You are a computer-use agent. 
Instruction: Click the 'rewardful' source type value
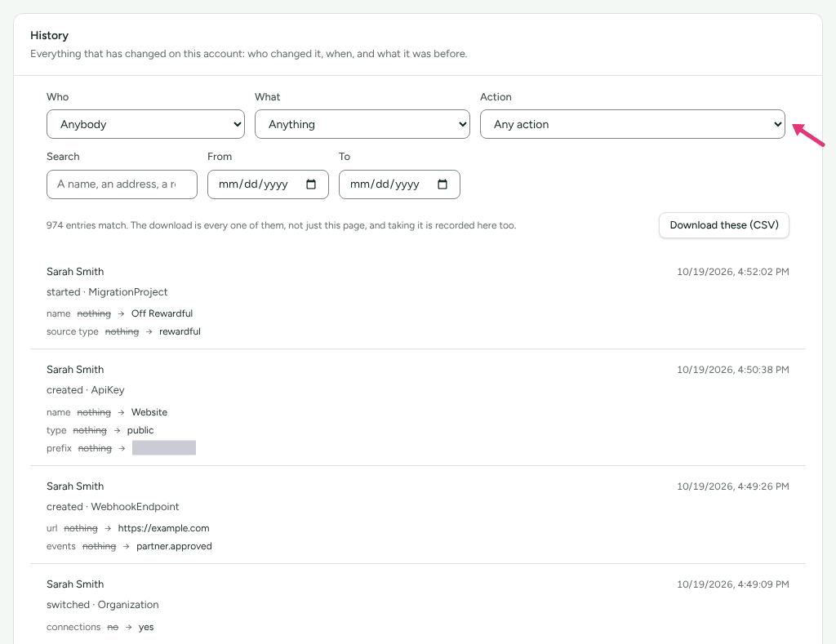click(x=180, y=331)
